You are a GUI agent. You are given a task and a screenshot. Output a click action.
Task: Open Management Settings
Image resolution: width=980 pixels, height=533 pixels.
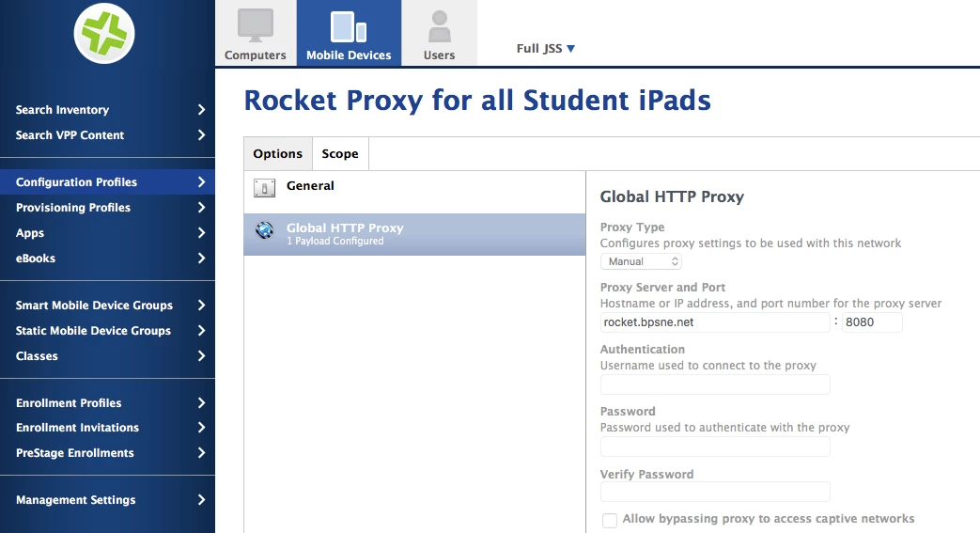tap(107, 500)
